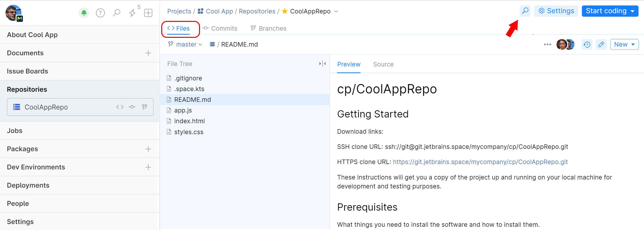Toggle the star on CoolAppRepo
This screenshot has height=230, width=644.
pyautogui.click(x=284, y=11)
